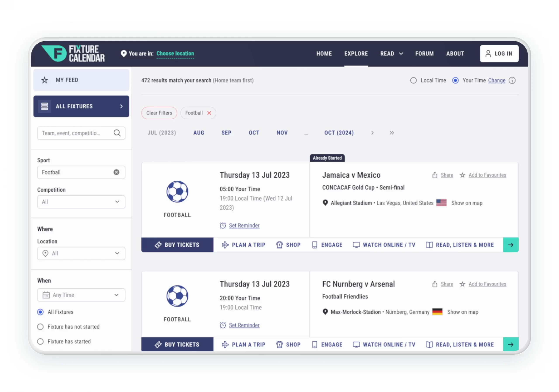Buy tickets for Jamaica v Mexico

pos(177,245)
